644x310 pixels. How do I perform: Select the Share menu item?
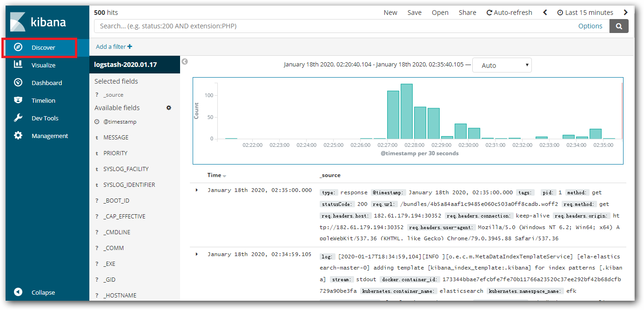pyautogui.click(x=467, y=13)
